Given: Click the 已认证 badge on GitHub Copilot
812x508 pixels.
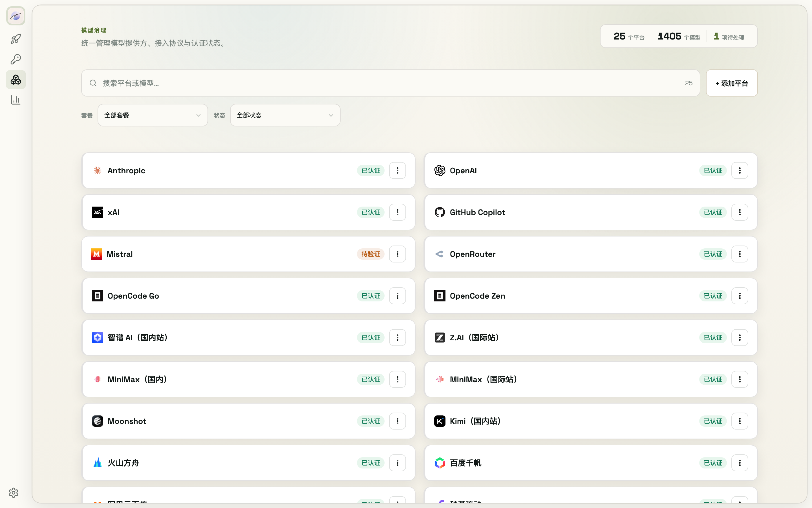Looking at the screenshot, I should pyautogui.click(x=713, y=212).
